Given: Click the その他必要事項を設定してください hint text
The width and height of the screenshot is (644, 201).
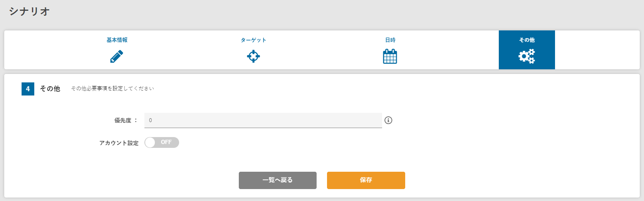Looking at the screenshot, I should point(112,89).
